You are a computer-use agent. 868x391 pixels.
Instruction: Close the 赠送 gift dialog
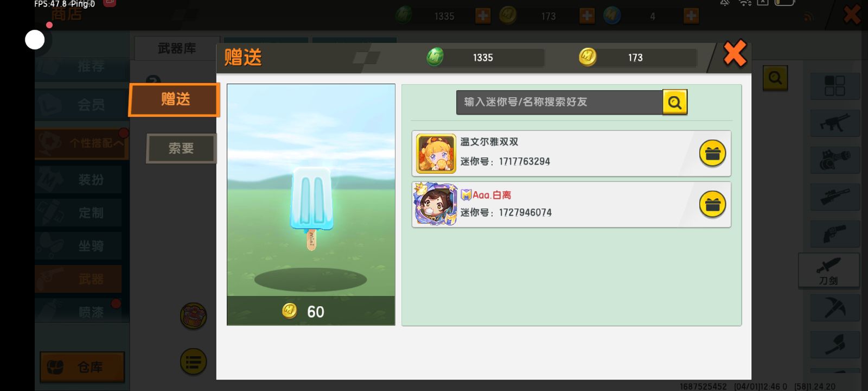point(735,54)
